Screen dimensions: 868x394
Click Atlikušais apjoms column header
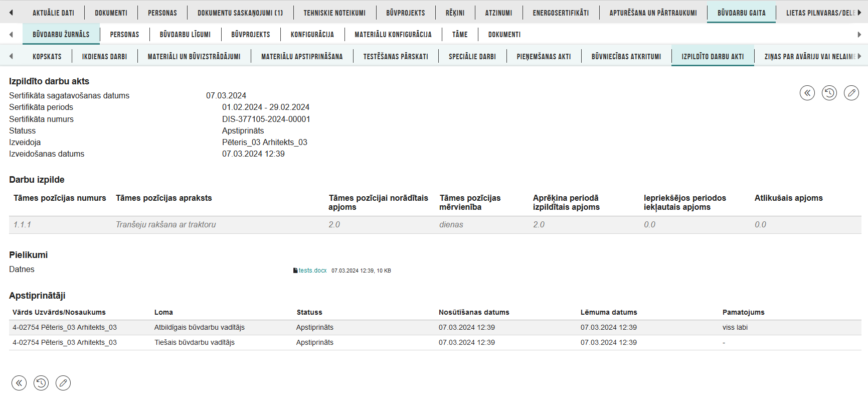coord(789,198)
